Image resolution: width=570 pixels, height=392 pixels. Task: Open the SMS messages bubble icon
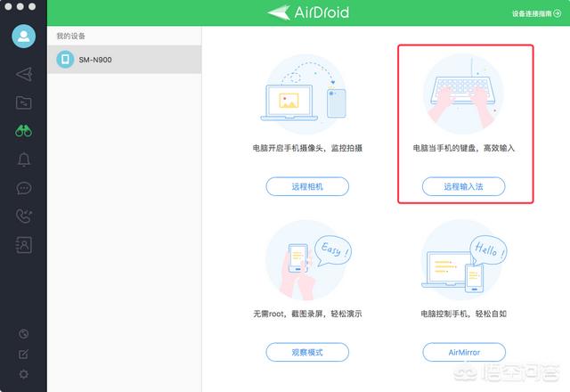23,188
